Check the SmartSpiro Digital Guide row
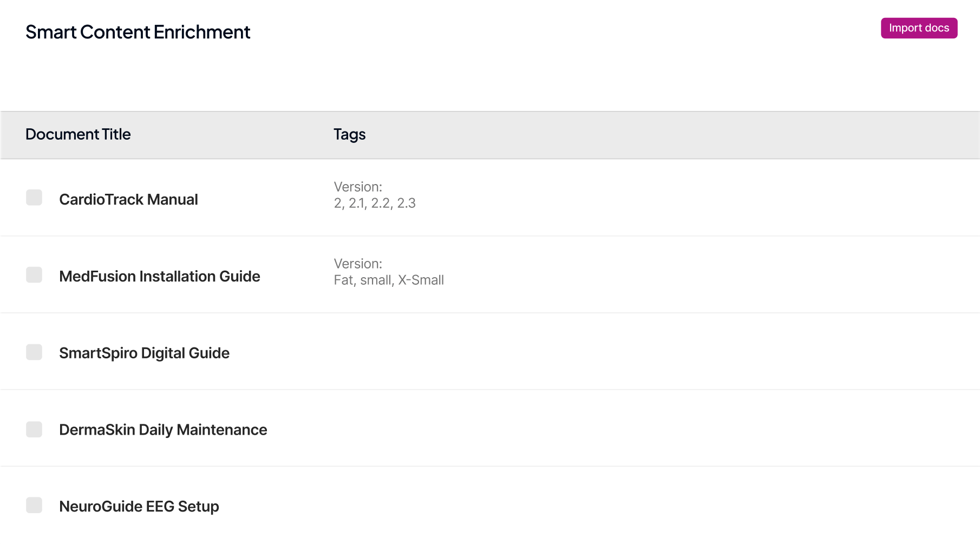This screenshot has height=544, width=980. [34, 352]
